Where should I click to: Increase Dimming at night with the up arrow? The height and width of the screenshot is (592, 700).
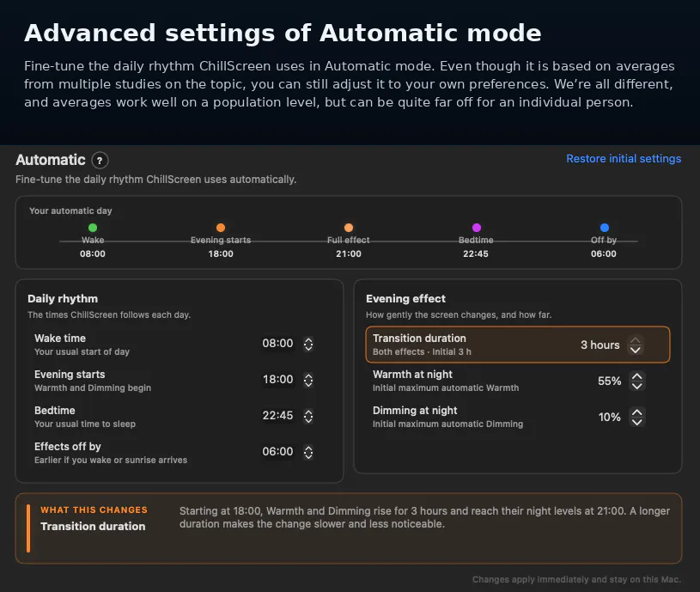[637, 413]
